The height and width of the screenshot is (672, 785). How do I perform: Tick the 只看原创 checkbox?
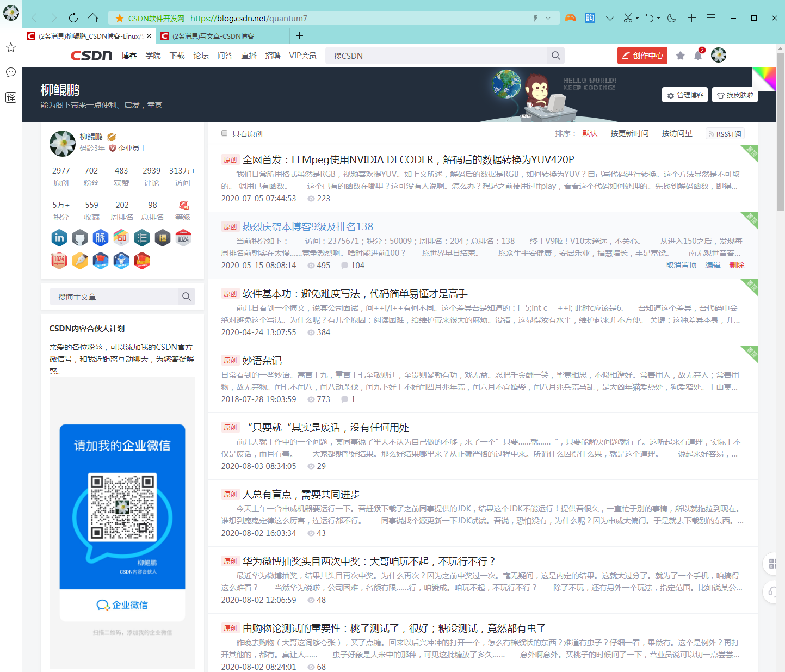[224, 133]
